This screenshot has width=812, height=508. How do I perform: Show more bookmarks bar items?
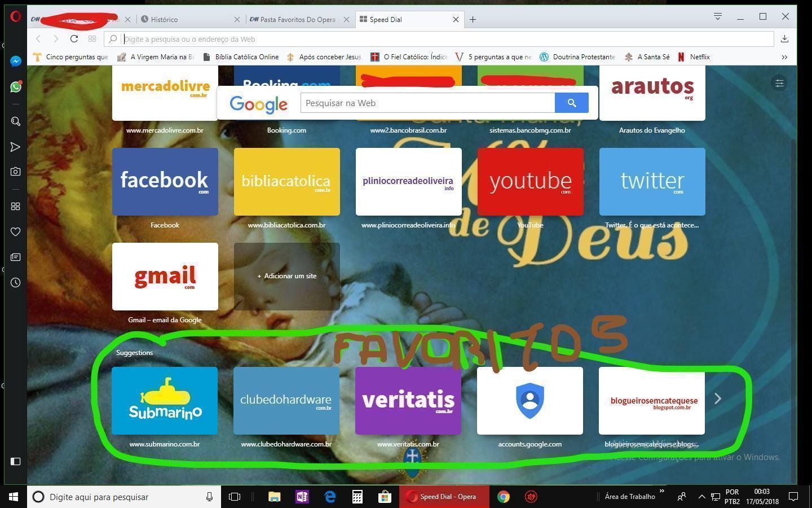(x=784, y=57)
